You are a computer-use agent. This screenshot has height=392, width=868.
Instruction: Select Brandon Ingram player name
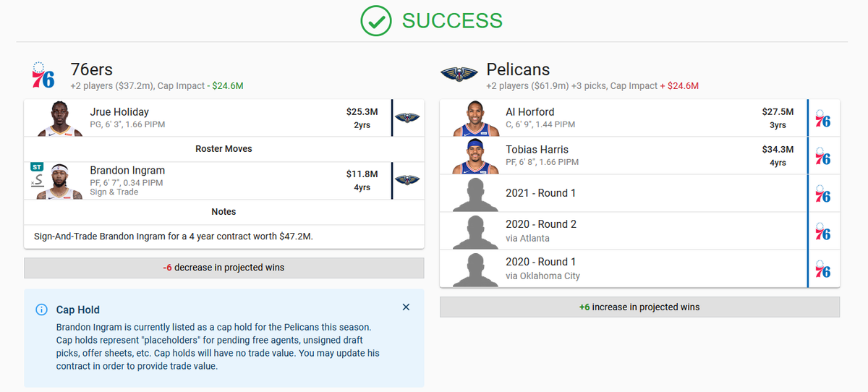[127, 171]
